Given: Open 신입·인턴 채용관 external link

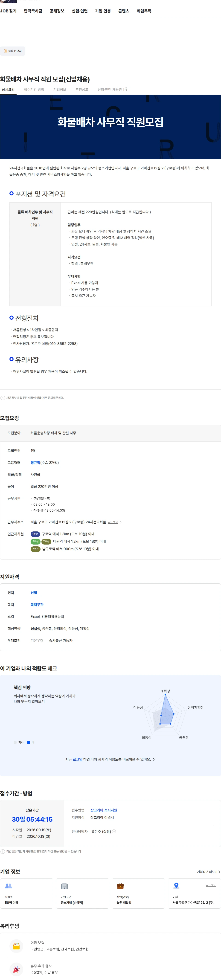Looking at the screenshot, I should point(112,90).
